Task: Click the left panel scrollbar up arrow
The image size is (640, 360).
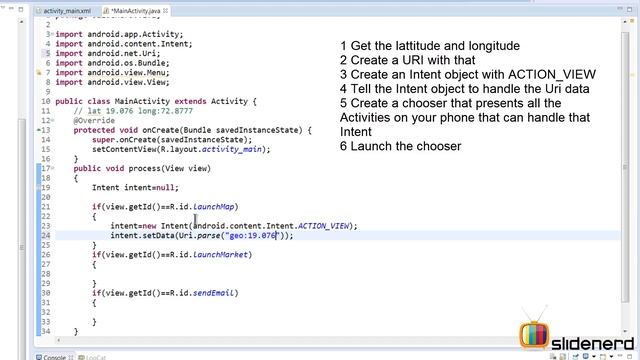Action: 21,22
